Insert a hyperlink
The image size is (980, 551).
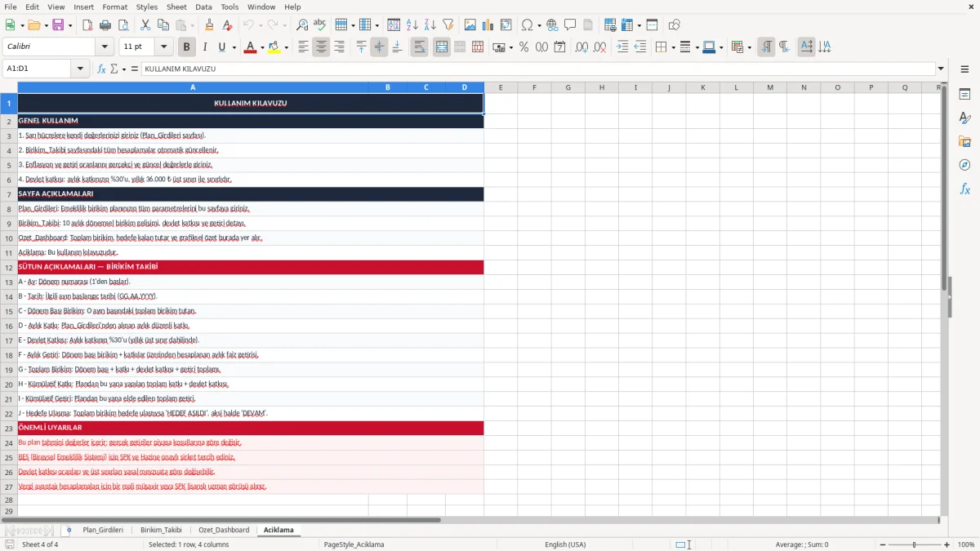pyautogui.click(x=552, y=25)
